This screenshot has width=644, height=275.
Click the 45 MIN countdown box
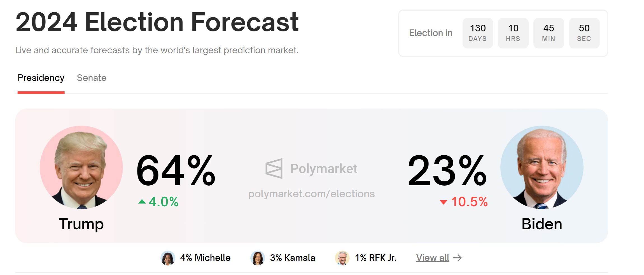[x=549, y=33]
